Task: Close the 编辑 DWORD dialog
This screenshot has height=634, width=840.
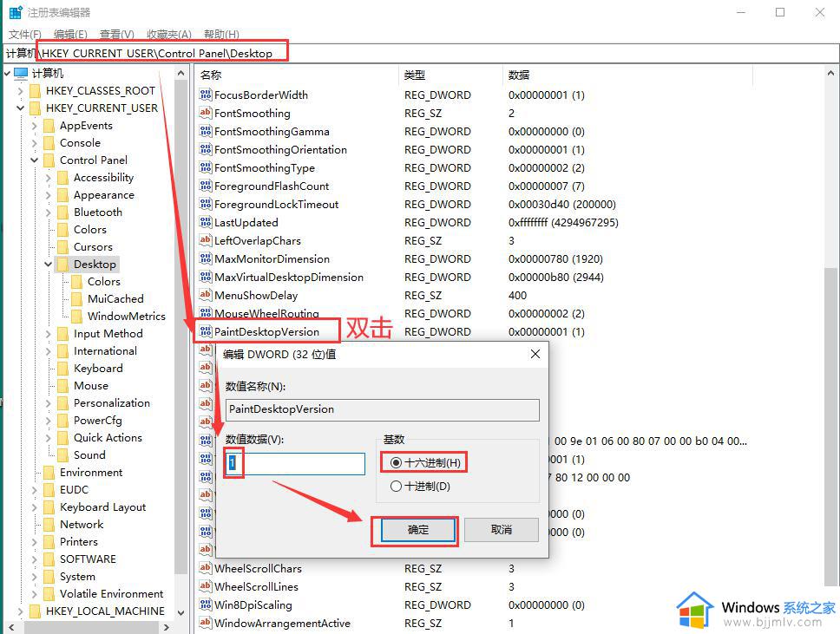Action: coord(535,354)
